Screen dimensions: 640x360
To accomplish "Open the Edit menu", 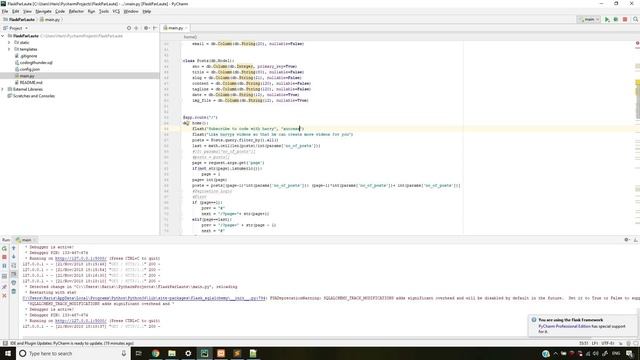I will coord(16,11).
